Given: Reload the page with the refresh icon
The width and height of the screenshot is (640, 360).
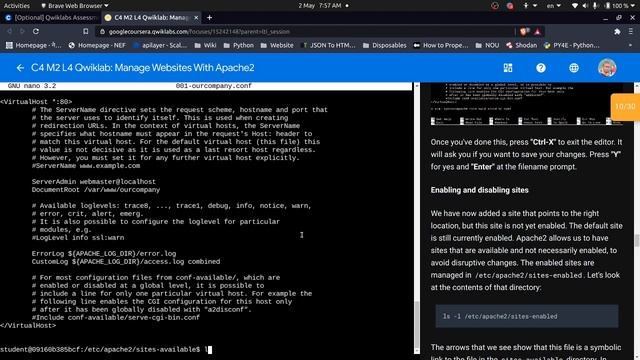Looking at the screenshot, I should pyautogui.click(x=36, y=31).
